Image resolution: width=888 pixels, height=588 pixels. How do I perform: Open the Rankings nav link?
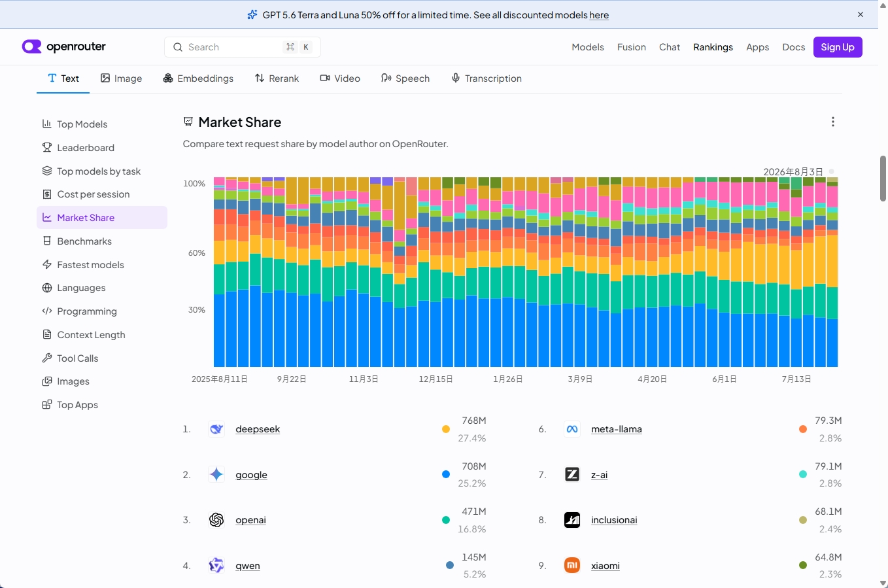(x=713, y=47)
